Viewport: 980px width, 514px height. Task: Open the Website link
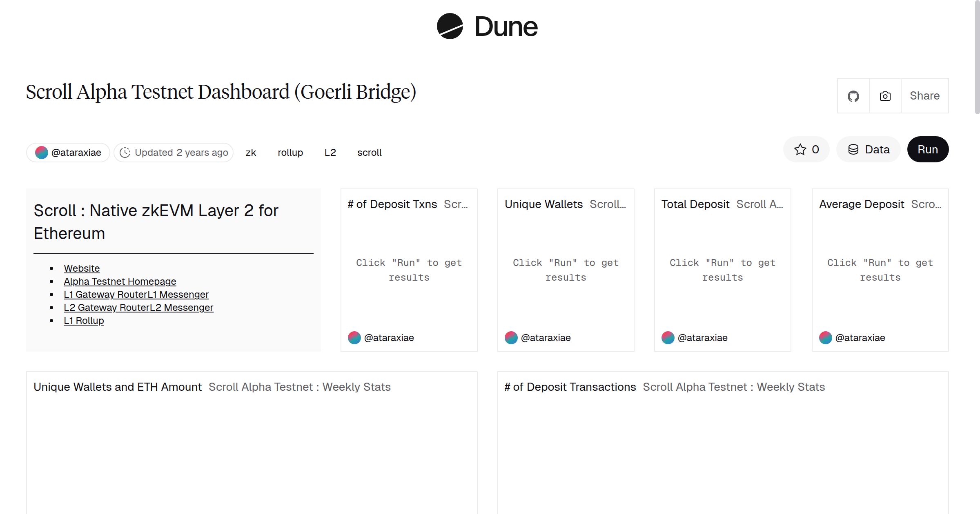[x=81, y=268]
